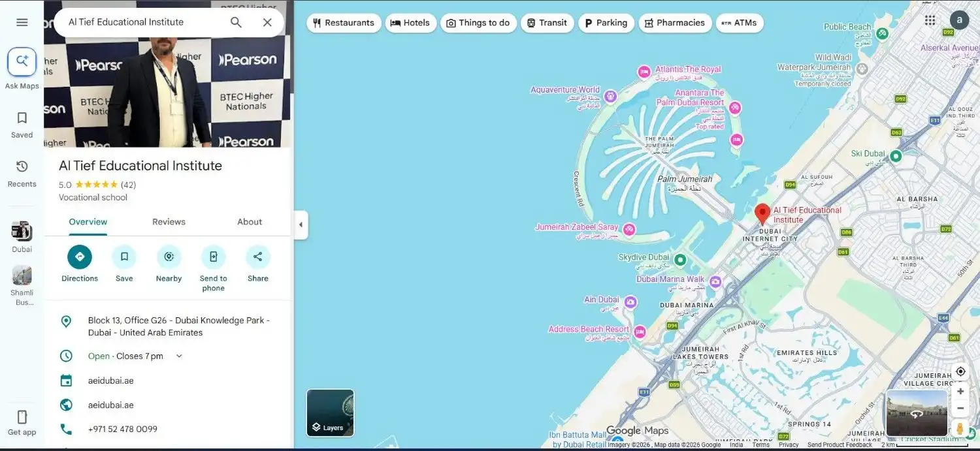Open the Layers map type thumbnail

point(331,413)
